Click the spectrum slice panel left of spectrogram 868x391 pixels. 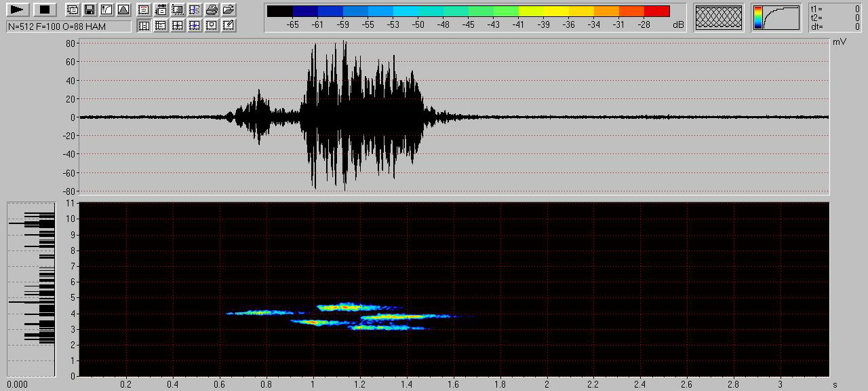point(31,288)
